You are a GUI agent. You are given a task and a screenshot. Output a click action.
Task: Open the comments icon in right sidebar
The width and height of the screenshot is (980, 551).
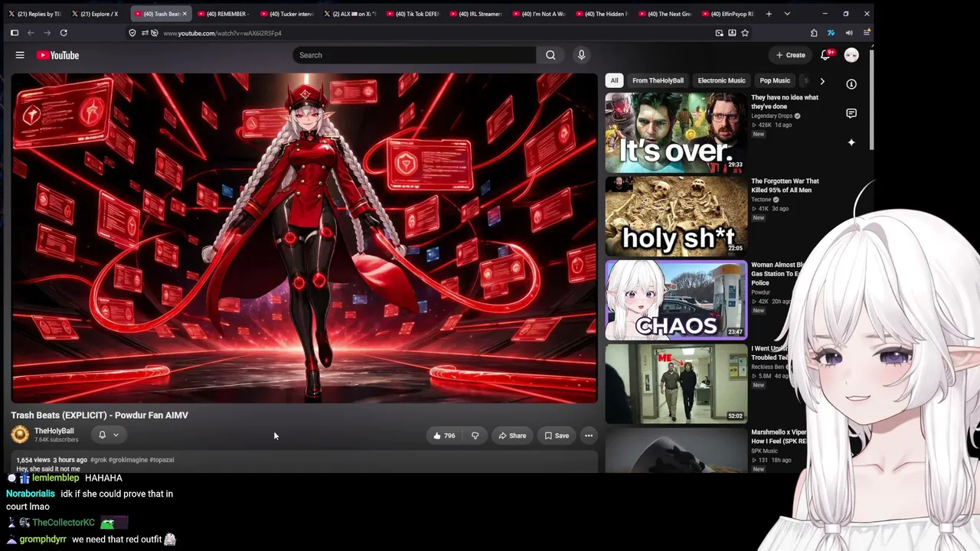(x=851, y=113)
